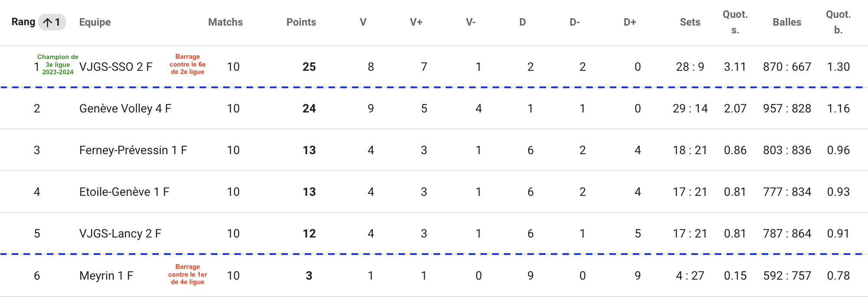The image size is (868, 297).
Task: Open team Genève Volley 4 F
Action: pos(125,109)
